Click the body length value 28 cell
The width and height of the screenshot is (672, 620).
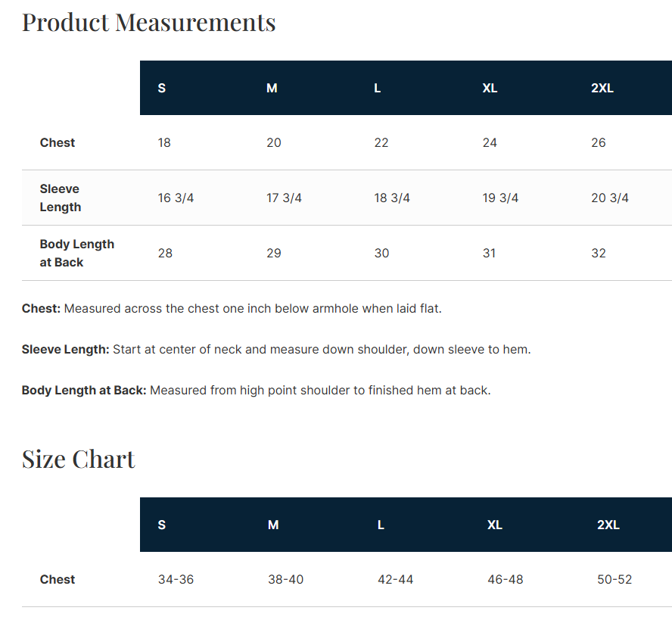(165, 253)
